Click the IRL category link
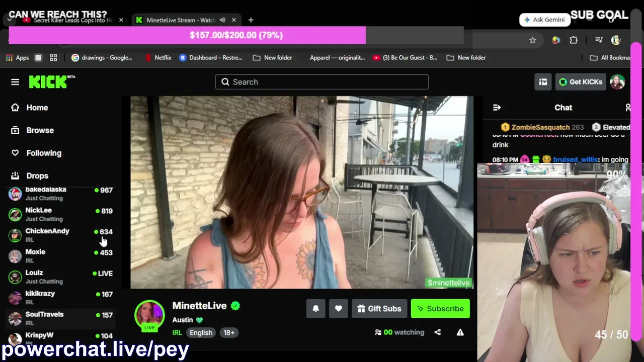644x362 pixels. pos(177,332)
